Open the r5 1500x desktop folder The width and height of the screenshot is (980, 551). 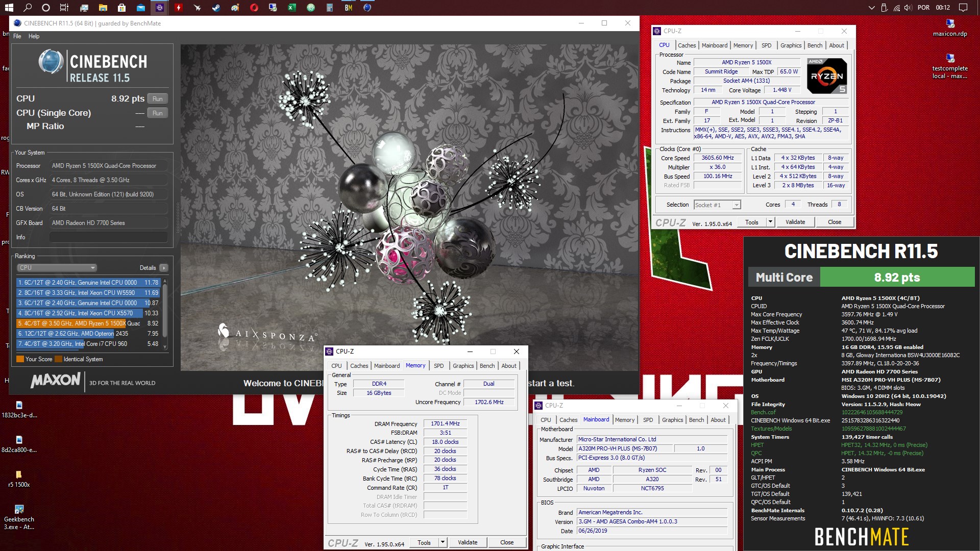[19, 479]
